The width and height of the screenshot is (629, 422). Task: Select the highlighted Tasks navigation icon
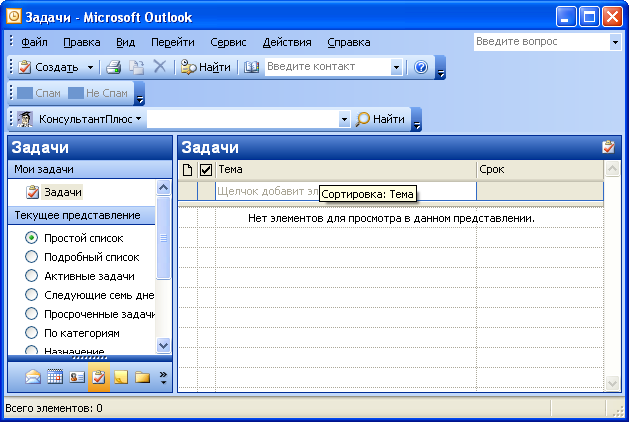(99, 377)
